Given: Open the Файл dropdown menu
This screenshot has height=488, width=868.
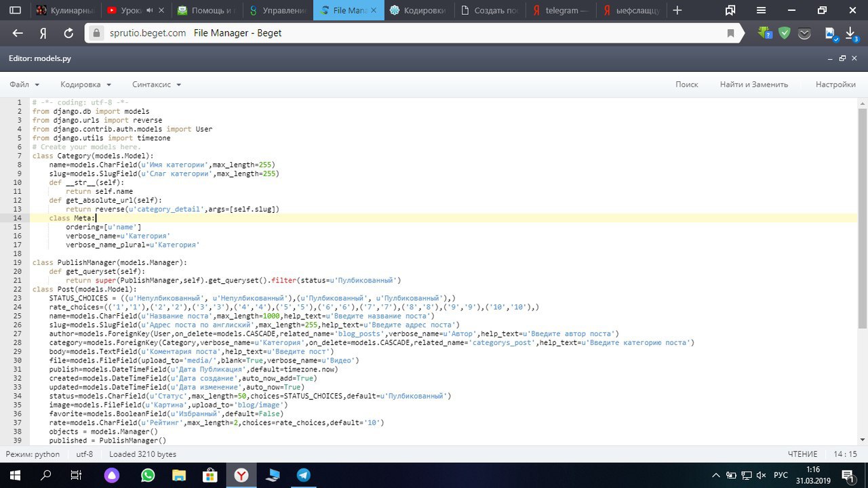Looking at the screenshot, I should coord(24,85).
